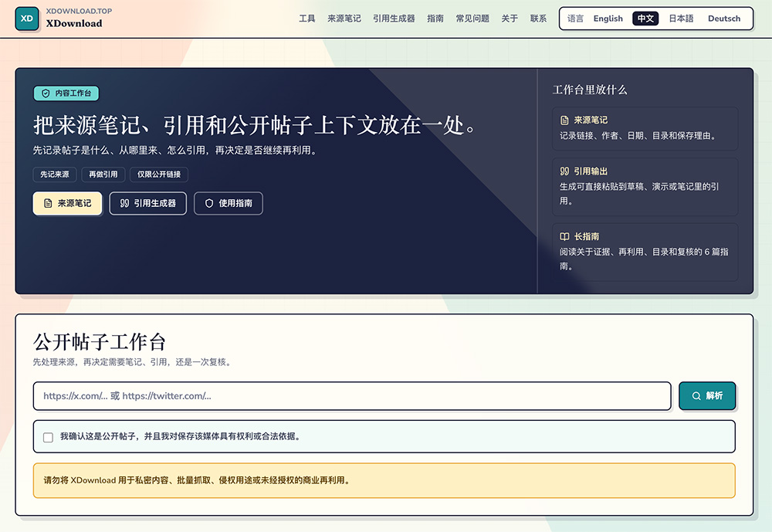Open the 工具 nav item
The height and width of the screenshot is (532, 772).
(306, 19)
